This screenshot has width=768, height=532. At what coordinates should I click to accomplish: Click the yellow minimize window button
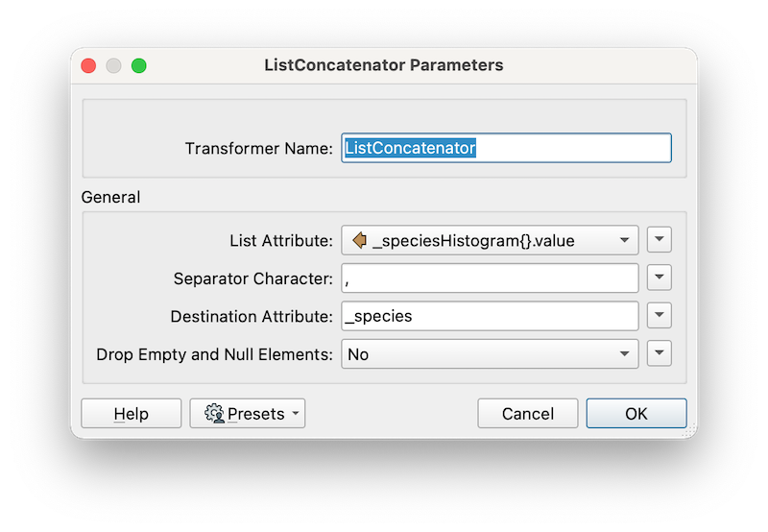coord(114,66)
